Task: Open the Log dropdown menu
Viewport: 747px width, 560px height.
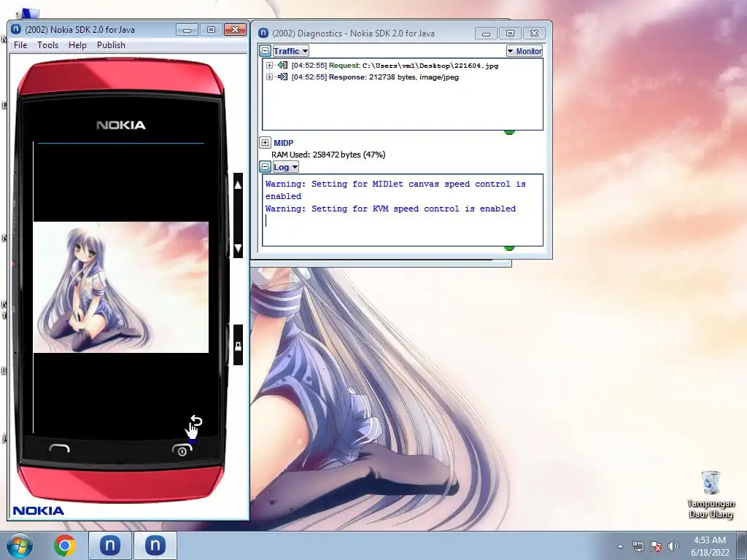Action: [285, 167]
